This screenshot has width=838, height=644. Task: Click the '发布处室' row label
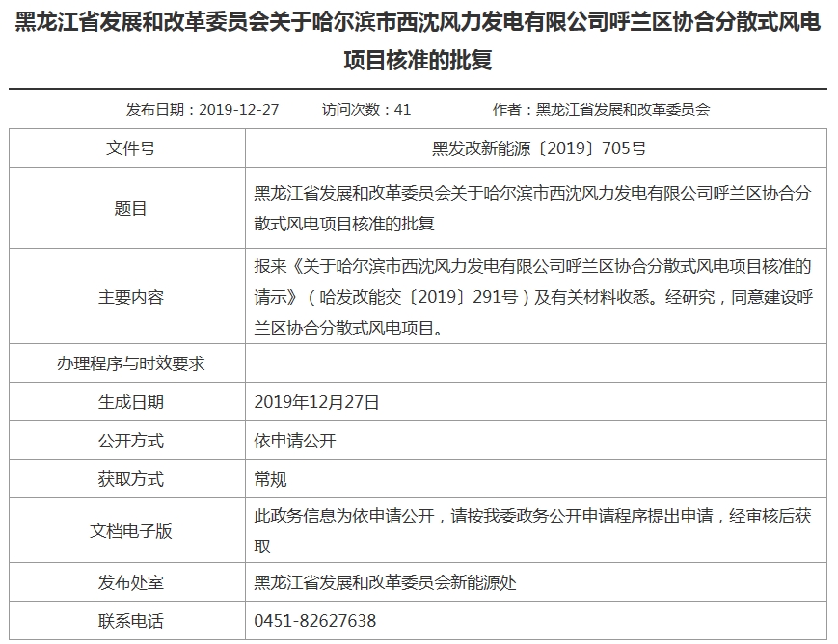[x=130, y=582]
